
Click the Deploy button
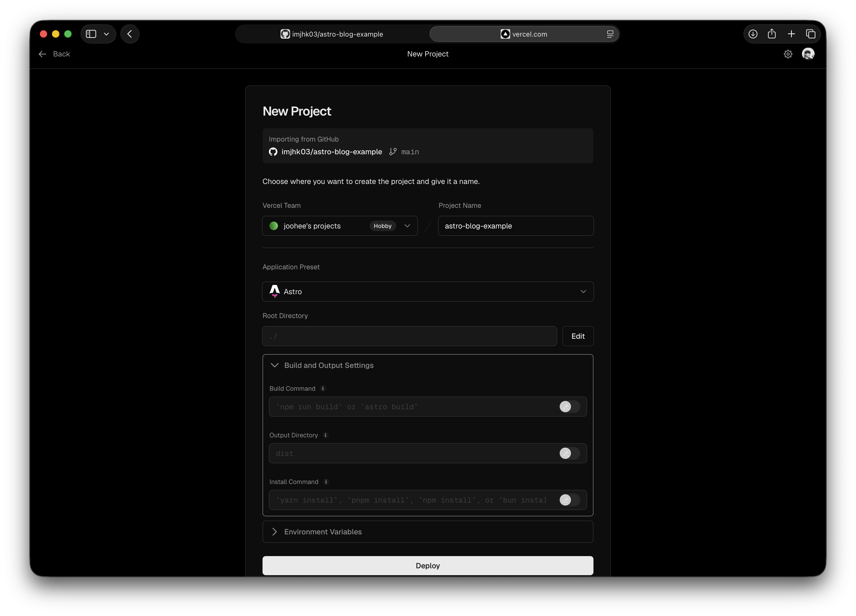[428, 565]
